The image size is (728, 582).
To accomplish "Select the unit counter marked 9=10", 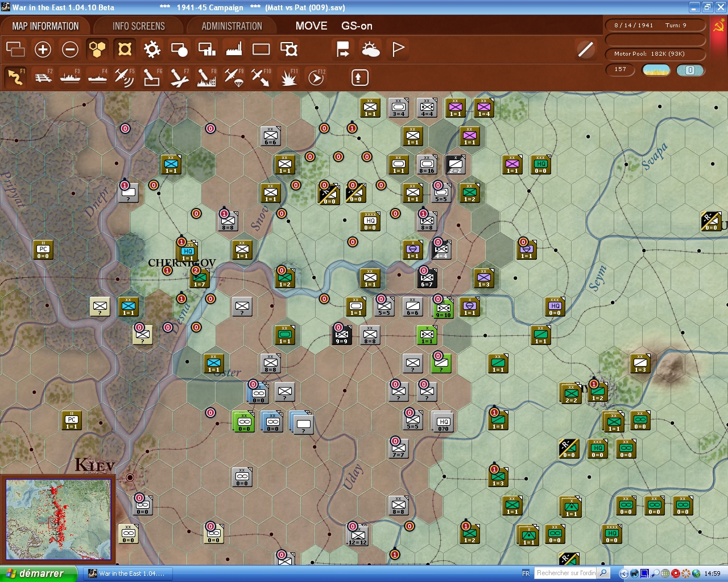I will coord(443,307).
